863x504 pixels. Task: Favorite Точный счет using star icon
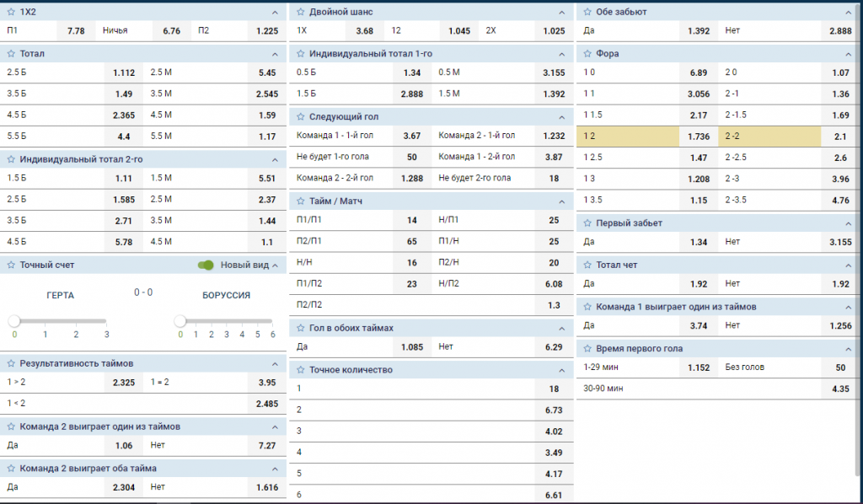[11, 265]
